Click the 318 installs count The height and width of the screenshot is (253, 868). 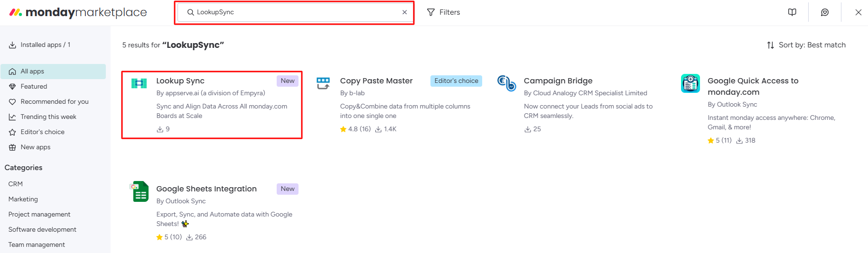[746, 141]
